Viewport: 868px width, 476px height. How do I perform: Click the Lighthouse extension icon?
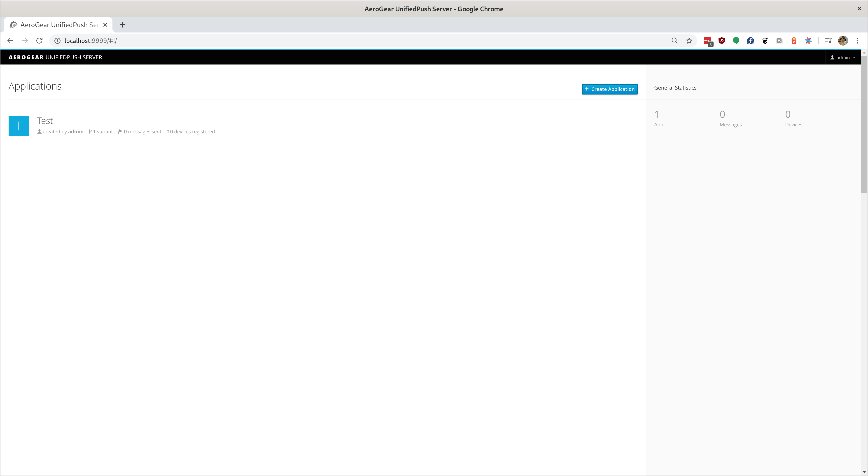pos(794,41)
